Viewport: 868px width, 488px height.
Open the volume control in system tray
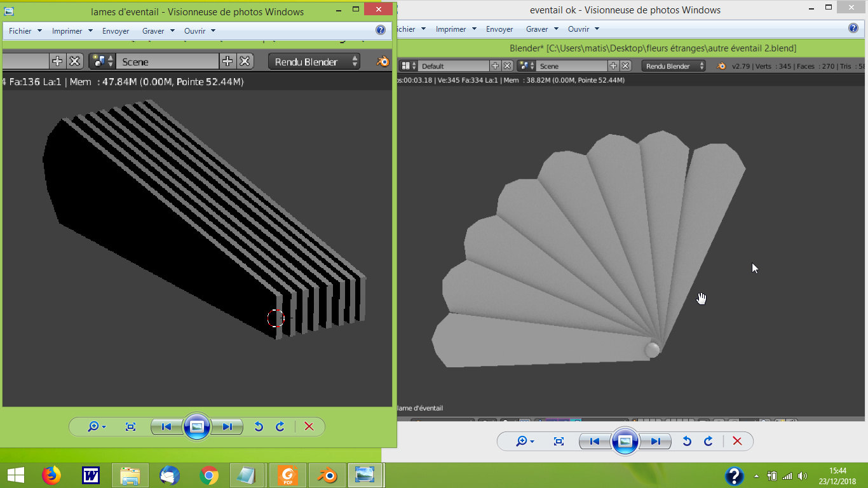803,475
